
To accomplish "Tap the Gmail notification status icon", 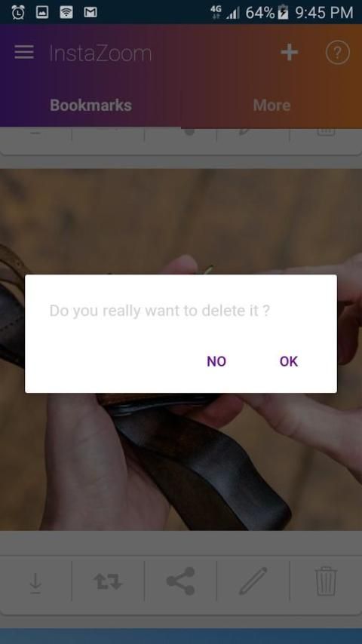I will pos(90,13).
